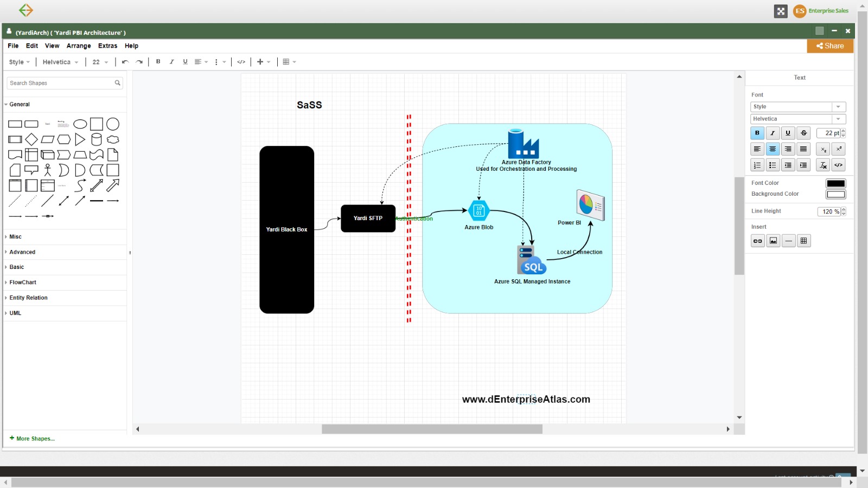Click into the Search Shapes field

pyautogui.click(x=60, y=83)
